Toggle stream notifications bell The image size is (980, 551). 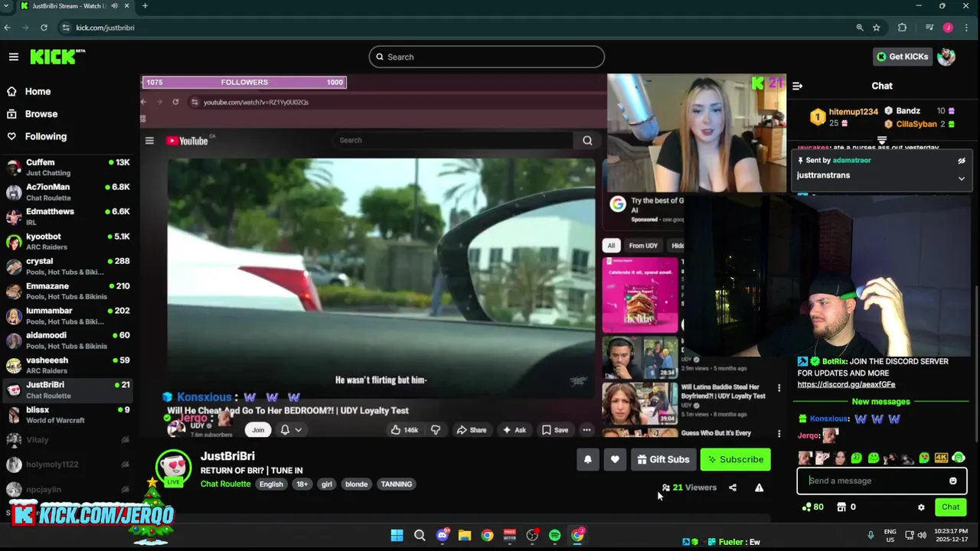(x=588, y=459)
